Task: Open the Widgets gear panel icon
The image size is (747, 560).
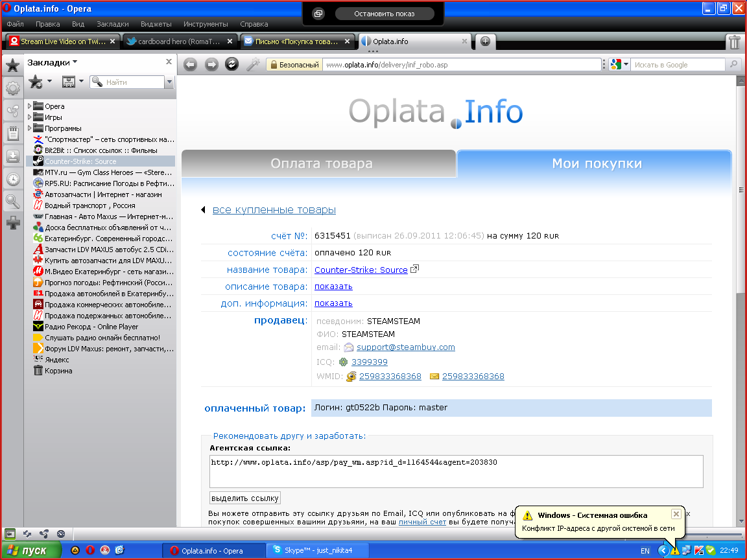Action: pyautogui.click(x=13, y=87)
